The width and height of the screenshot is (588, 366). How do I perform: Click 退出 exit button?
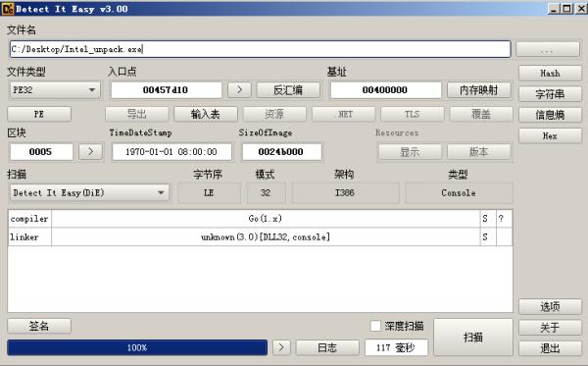tap(550, 348)
